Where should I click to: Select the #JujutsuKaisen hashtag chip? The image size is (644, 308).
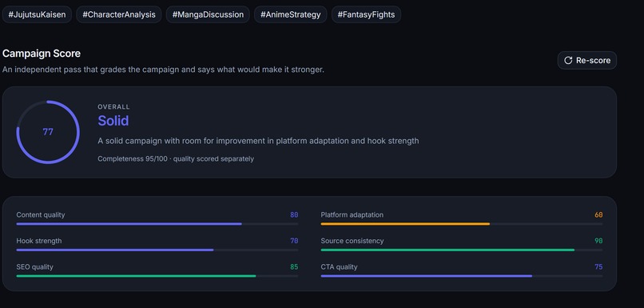click(x=37, y=14)
